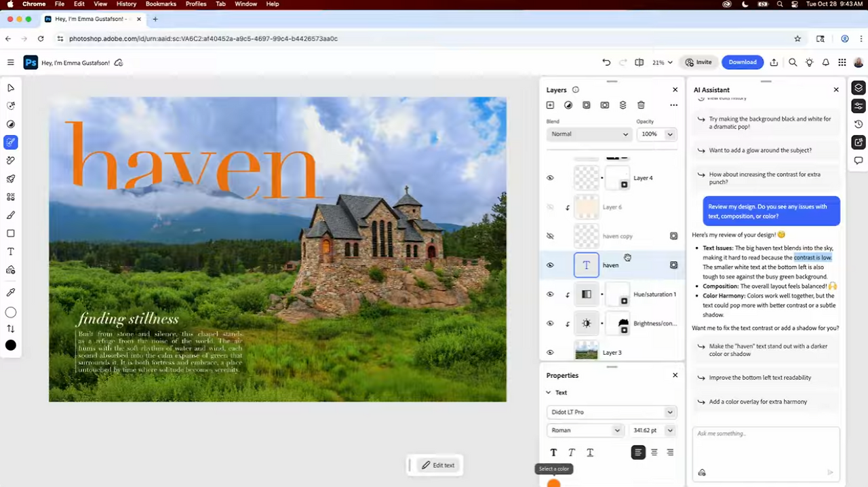Open the orange text color swatch
This screenshot has width=868, height=487.
553,483
